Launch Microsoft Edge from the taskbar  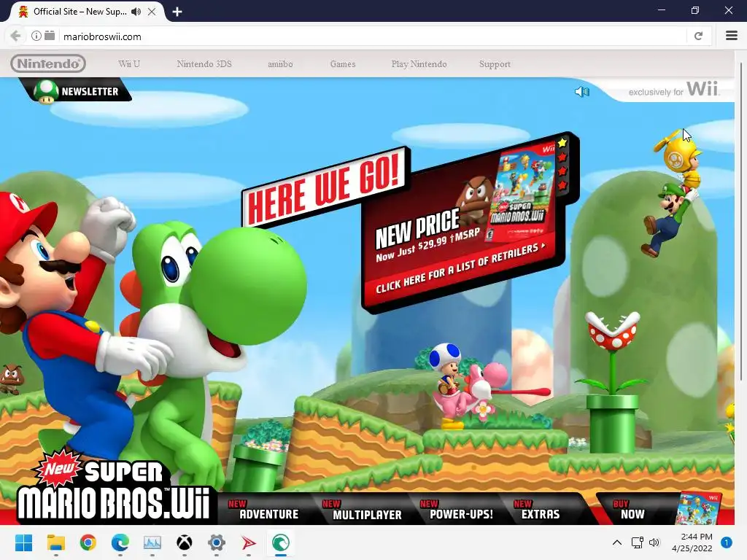(120, 542)
